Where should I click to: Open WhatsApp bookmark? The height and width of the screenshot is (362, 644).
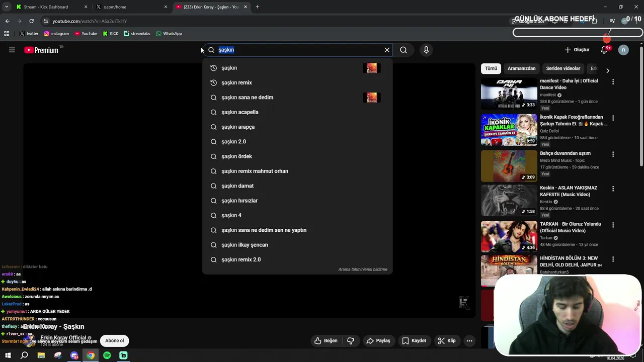coord(169,34)
